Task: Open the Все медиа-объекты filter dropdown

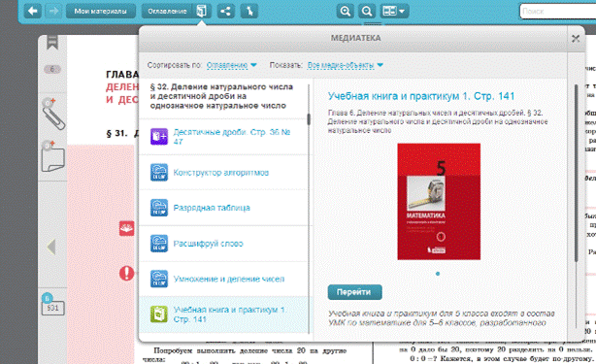Action: pyautogui.click(x=346, y=65)
